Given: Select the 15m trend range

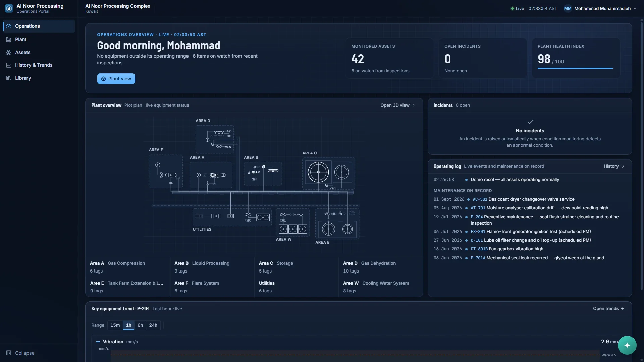Looking at the screenshot, I should (x=115, y=325).
